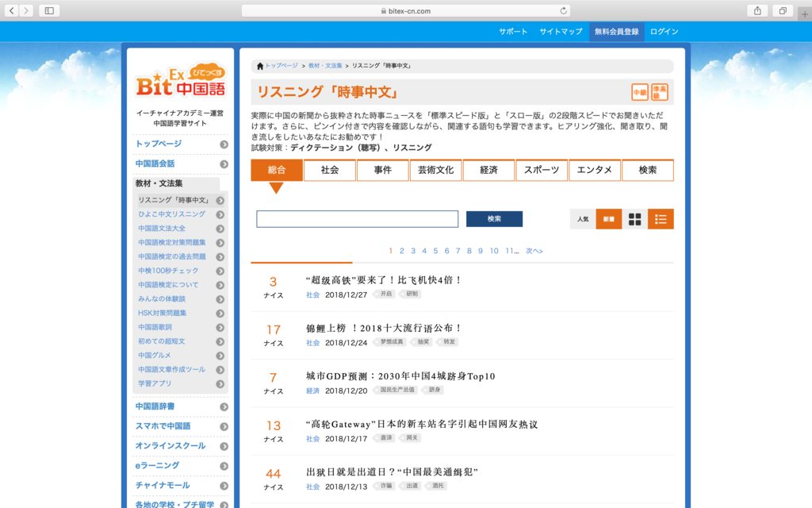812x508 pixels.
Task: Open a new tab with the plus button
Action: pyautogui.click(x=804, y=14)
